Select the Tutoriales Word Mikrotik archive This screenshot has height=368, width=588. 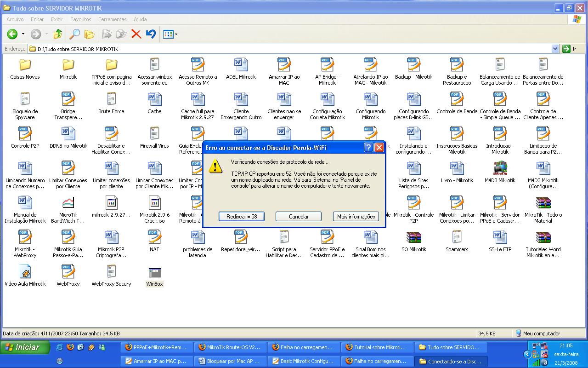click(543, 244)
